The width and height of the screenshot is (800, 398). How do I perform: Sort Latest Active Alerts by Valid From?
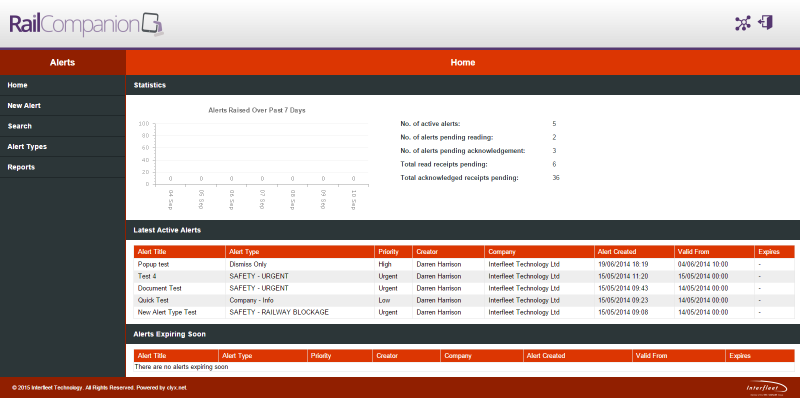pyautogui.click(x=714, y=252)
